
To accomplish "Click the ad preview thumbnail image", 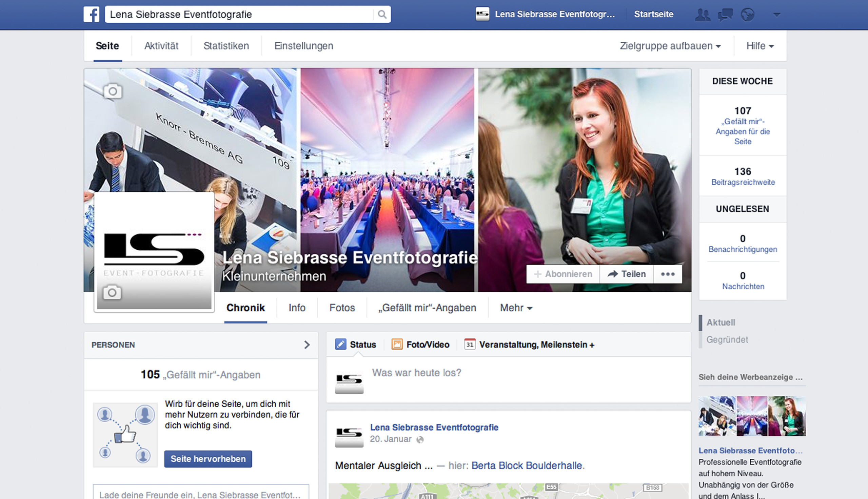I will [x=752, y=416].
